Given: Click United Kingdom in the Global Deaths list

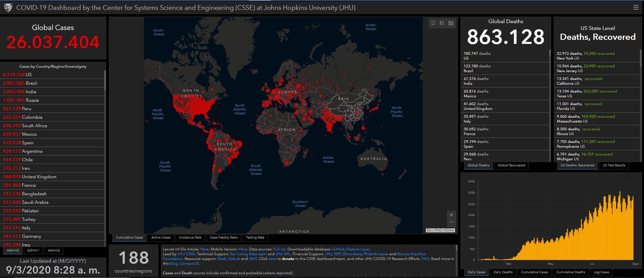Looking at the screenshot, I should click(x=505, y=106).
